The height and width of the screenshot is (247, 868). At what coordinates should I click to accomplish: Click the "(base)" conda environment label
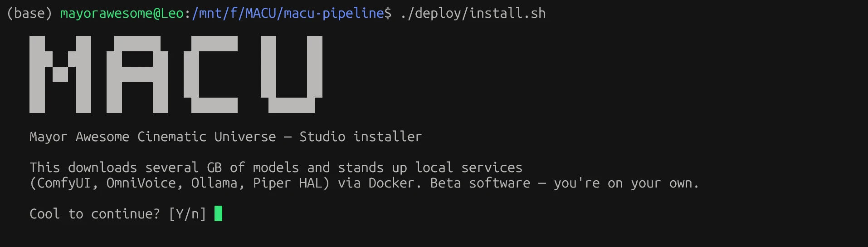[x=29, y=13]
